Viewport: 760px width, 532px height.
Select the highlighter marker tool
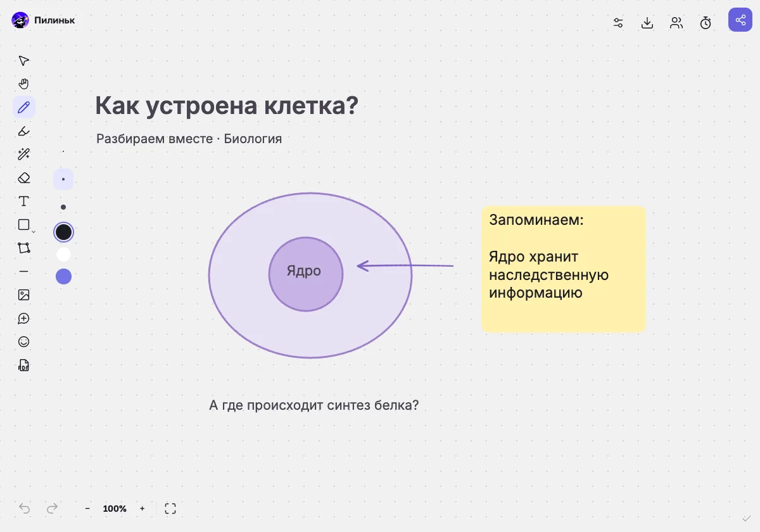(23, 131)
